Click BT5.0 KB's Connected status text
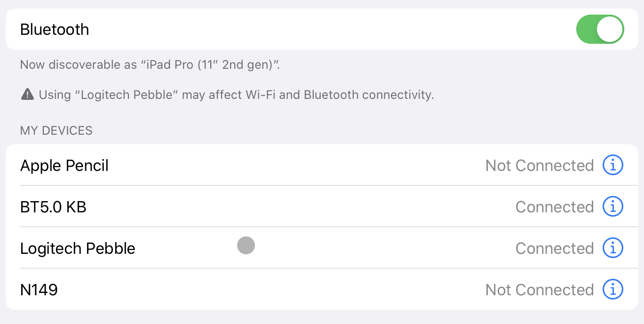 coord(555,207)
